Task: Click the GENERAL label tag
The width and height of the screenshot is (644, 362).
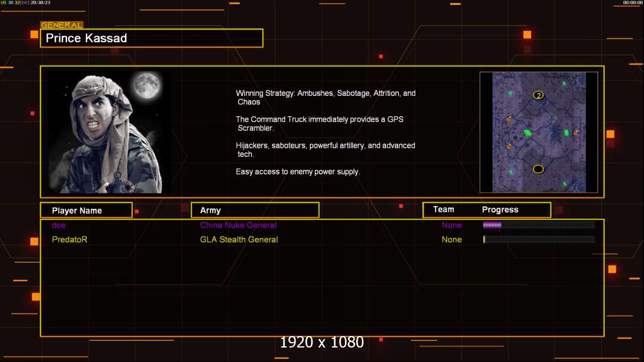Action: pos(62,25)
